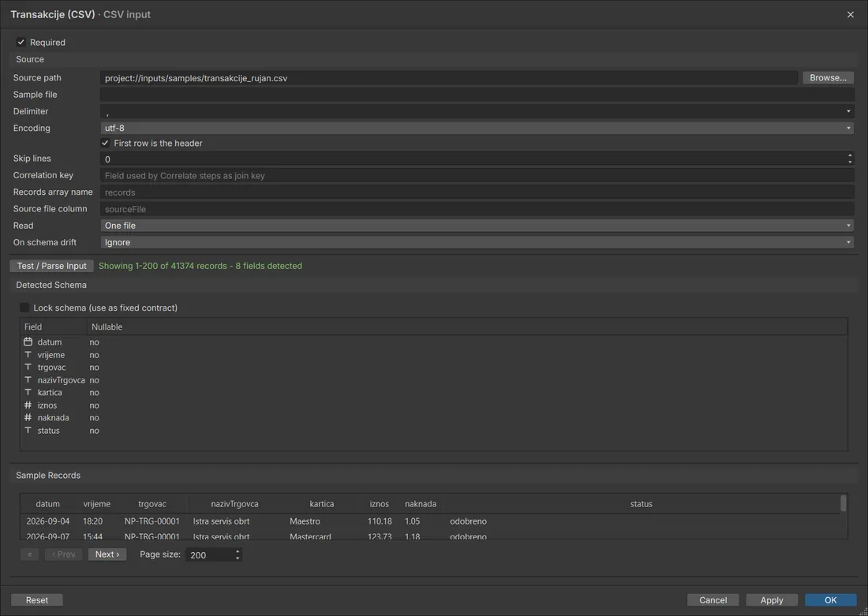
Task: Select the nazivTrgovca field row
Action: tap(433, 379)
